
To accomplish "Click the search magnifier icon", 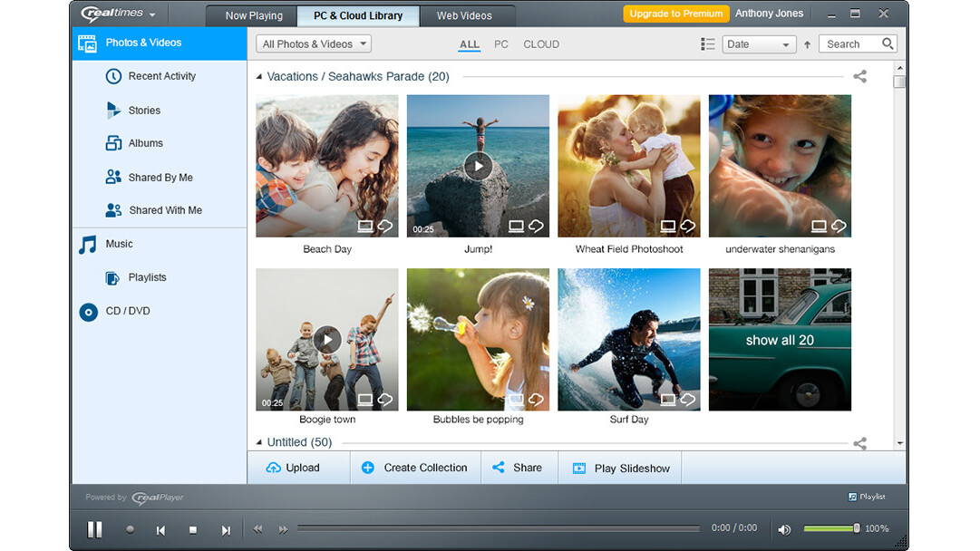I will tap(888, 43).
